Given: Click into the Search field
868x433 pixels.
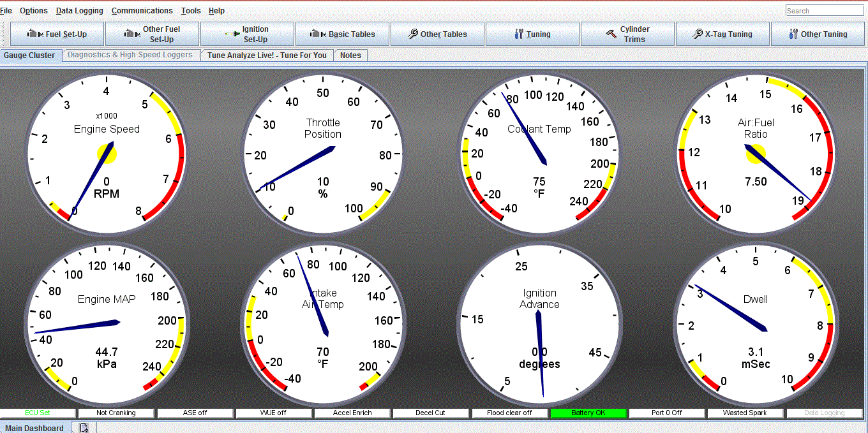Looking at the screenshot, I should click(824, 11).
